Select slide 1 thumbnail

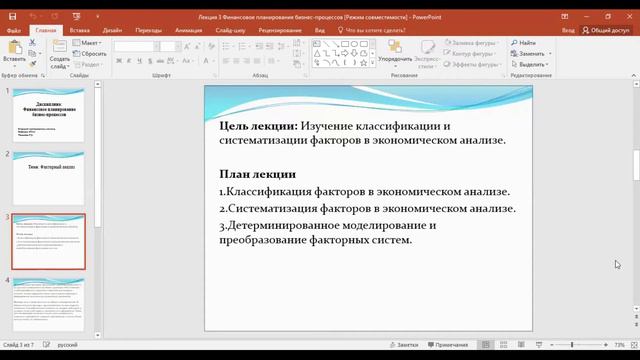point(49,115)
